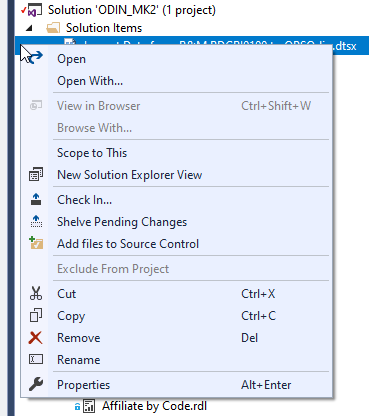Select Remove from context menu
The image size is (369, 416).
click(x=176, y=338)
